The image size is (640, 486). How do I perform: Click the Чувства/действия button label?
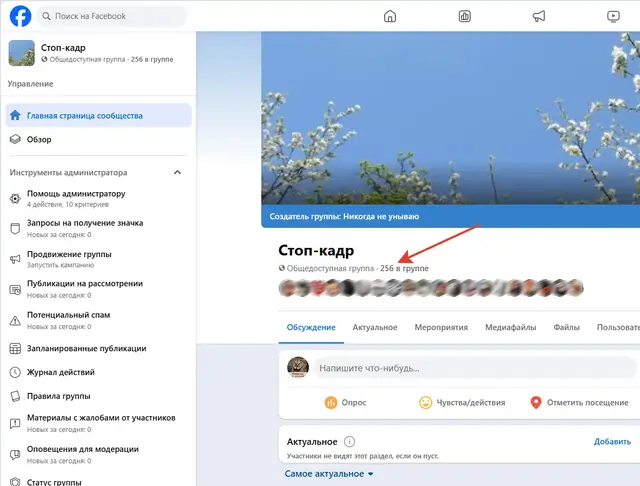pyautogui.click(x=471, y=402)
